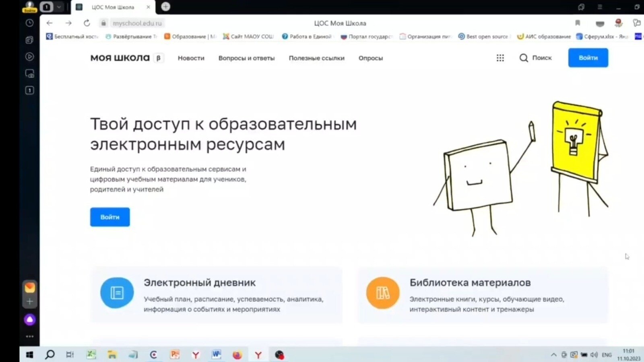The height and width of the screenshot is (362, 644).
Task: Open Word from the Windows taskbar
Action: pyautogui.click(x=216, y=354)
